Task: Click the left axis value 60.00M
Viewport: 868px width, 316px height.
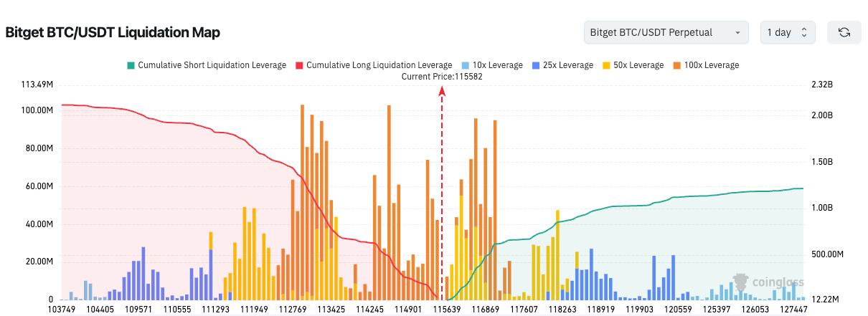Action: 39,186
